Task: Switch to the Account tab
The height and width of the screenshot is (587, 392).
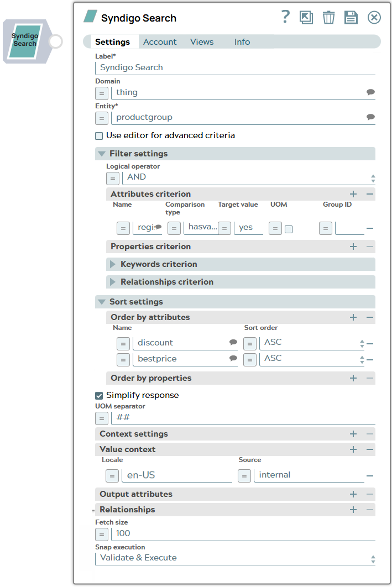Action: coord(160,41)
